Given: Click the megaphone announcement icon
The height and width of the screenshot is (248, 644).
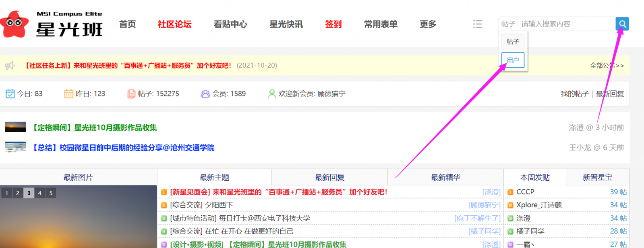Looking at the screenshot, I should click(x=10, y=65).
